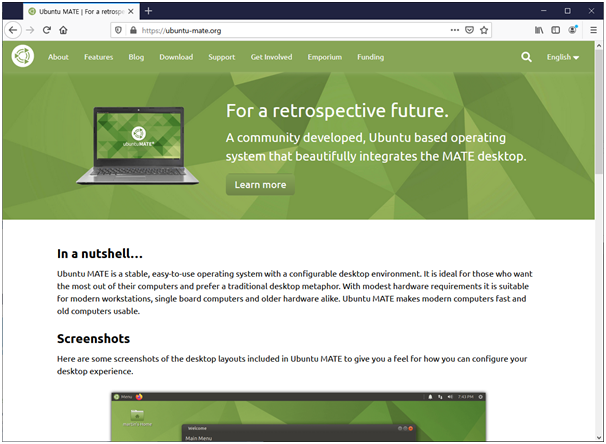606x444 pixels.
Task: Click the scrollbar down arrow
Action: [x=599, y=437]
